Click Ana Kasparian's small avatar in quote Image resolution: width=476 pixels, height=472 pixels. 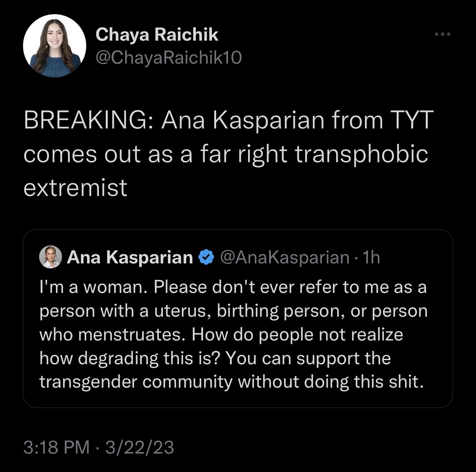(51, 257)
